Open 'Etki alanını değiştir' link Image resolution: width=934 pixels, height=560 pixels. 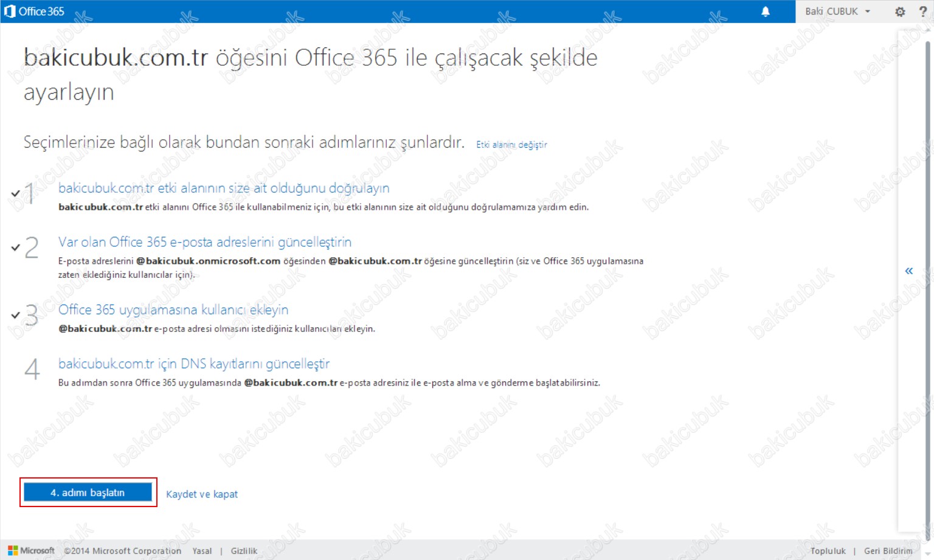[x=511, y=145]
